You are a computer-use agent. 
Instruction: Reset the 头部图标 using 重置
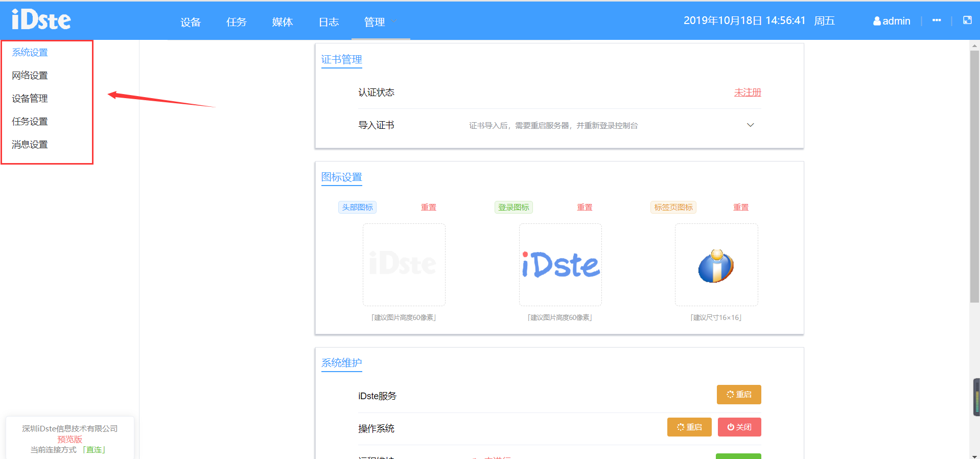(x=428, y=208)
